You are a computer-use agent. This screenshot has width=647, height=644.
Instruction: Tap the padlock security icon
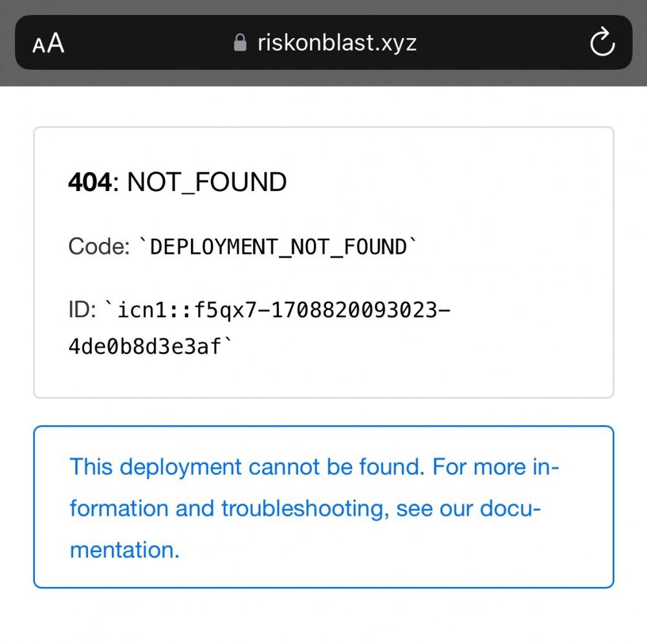pyautogui.click(x=240, y=43)
